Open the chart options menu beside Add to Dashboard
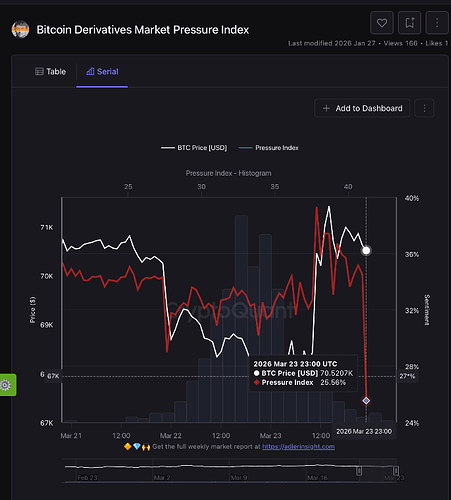451x500 pixels. pos(424,108)
